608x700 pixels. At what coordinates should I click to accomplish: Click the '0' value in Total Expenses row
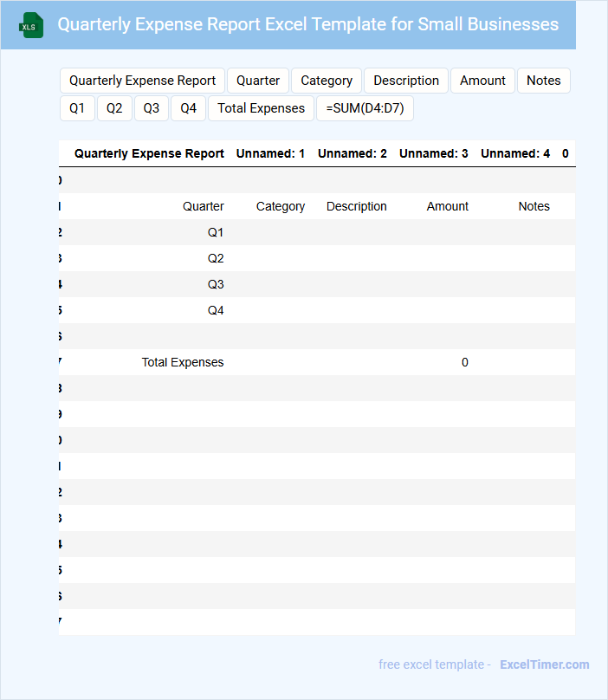(465, 362)
